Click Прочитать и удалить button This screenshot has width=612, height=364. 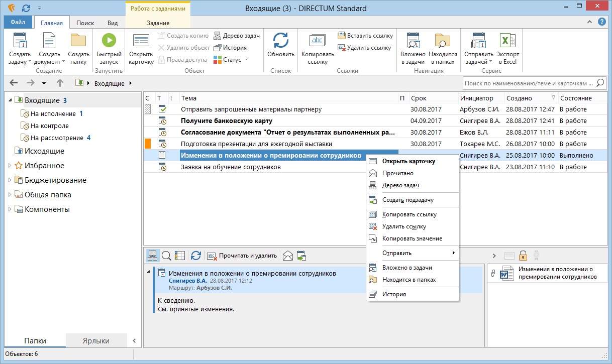[242, 256]
